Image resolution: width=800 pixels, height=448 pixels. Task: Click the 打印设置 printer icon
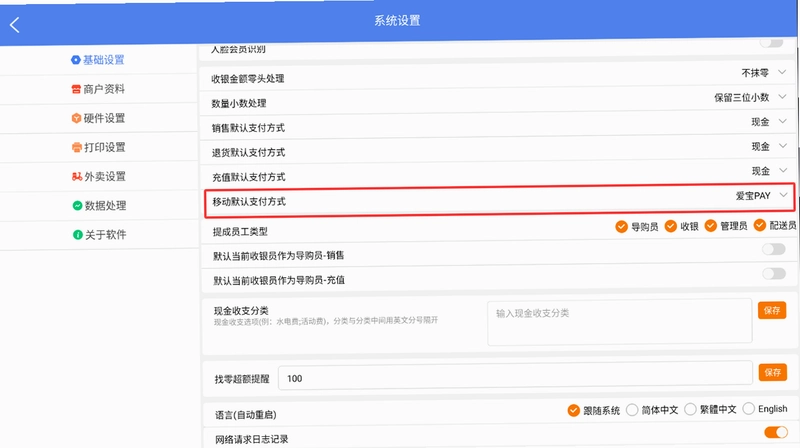coord(77,147)
